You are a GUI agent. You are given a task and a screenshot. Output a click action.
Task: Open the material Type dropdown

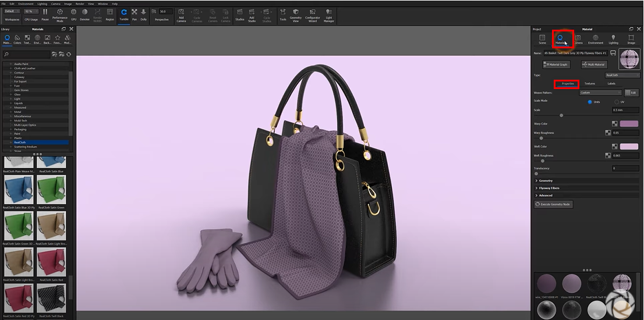tap(622, 75)
